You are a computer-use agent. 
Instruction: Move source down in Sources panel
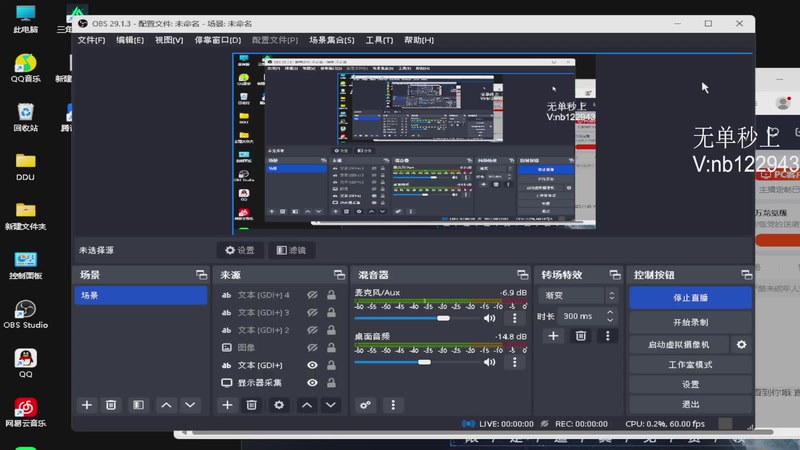click(331, 405)
